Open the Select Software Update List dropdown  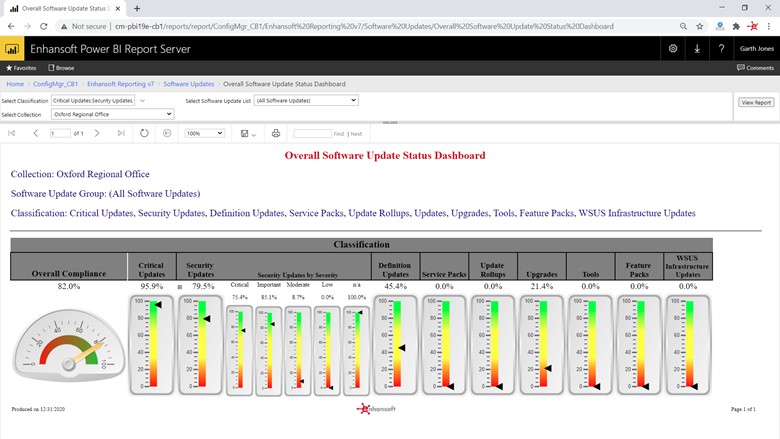[x=353, y=100]
